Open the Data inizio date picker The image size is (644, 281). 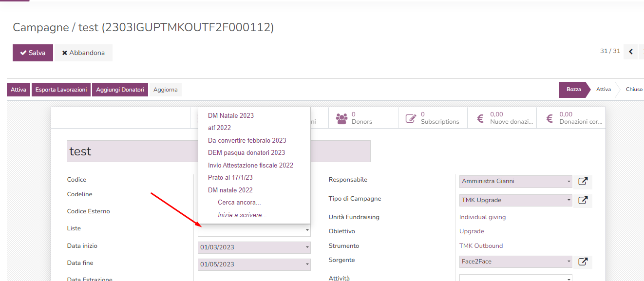pos(307,247)
